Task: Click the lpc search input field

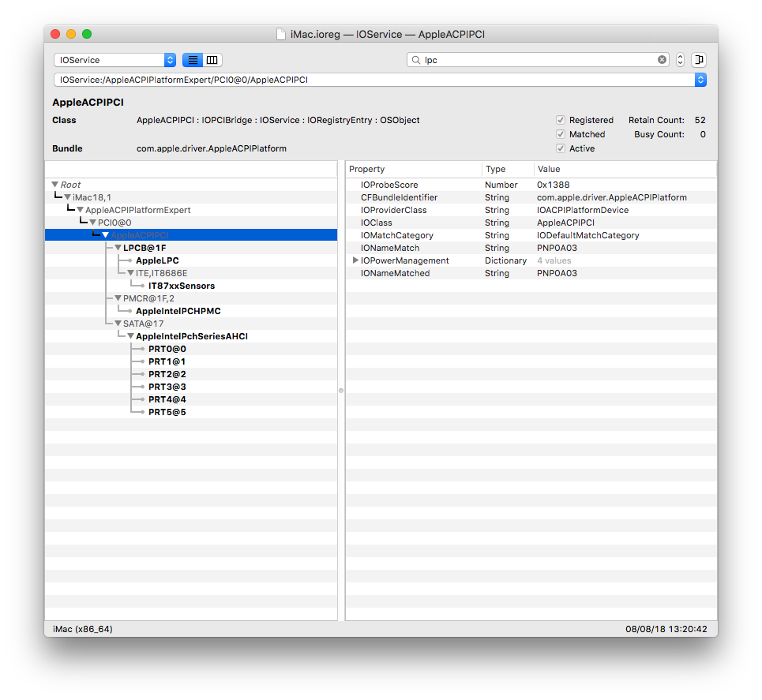Action: (x=538, y=60)
